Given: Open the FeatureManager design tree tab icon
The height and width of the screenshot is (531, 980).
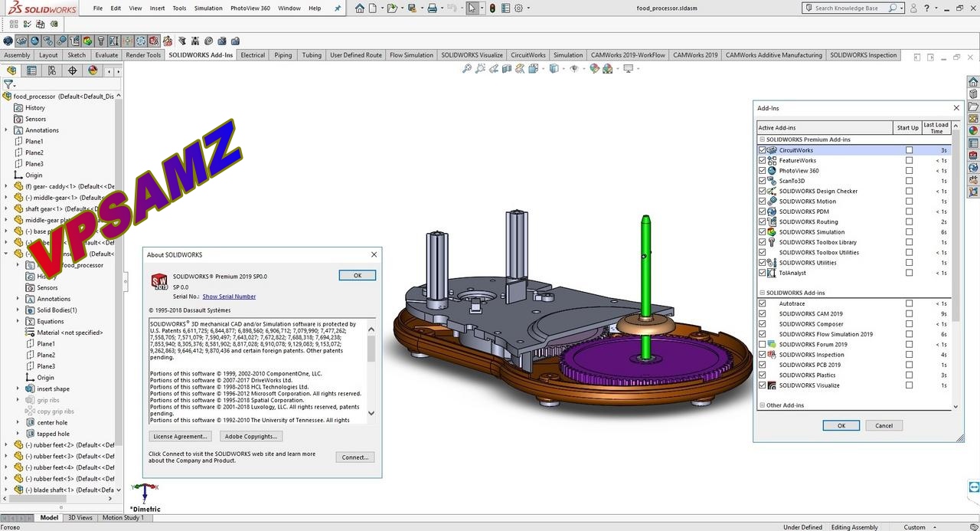Looking at the screenshot, I should point(11,70).
